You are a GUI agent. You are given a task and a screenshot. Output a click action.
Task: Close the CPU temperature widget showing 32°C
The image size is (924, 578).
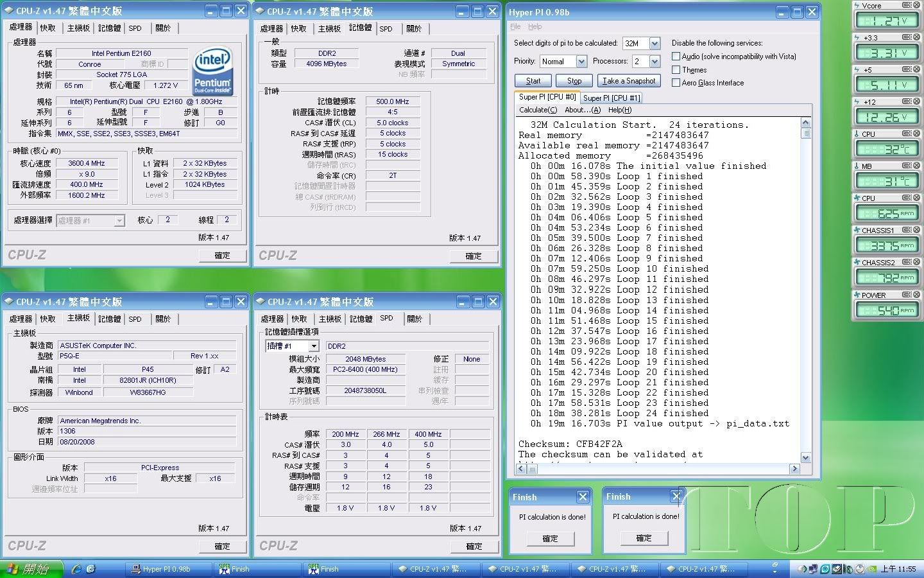tap(916, 134)
